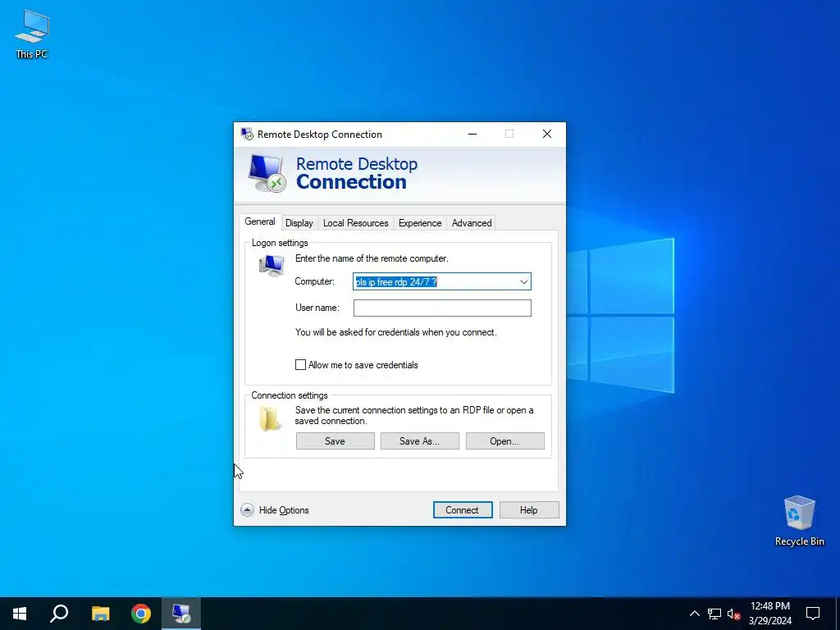This screenshot has height=630, width=840.
Task: Switch to the Display tab
Action: point(299,223)
